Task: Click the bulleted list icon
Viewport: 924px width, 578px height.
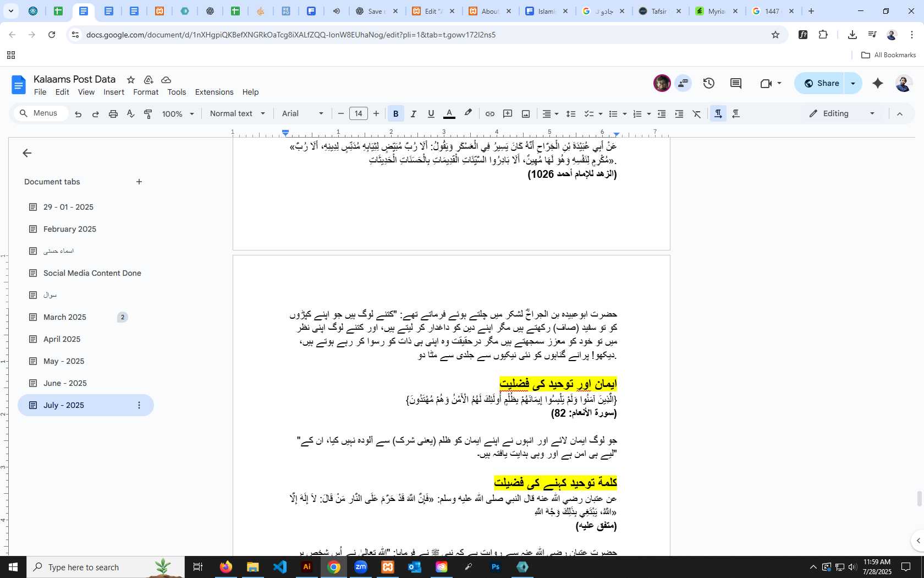Action: [613, 114]
